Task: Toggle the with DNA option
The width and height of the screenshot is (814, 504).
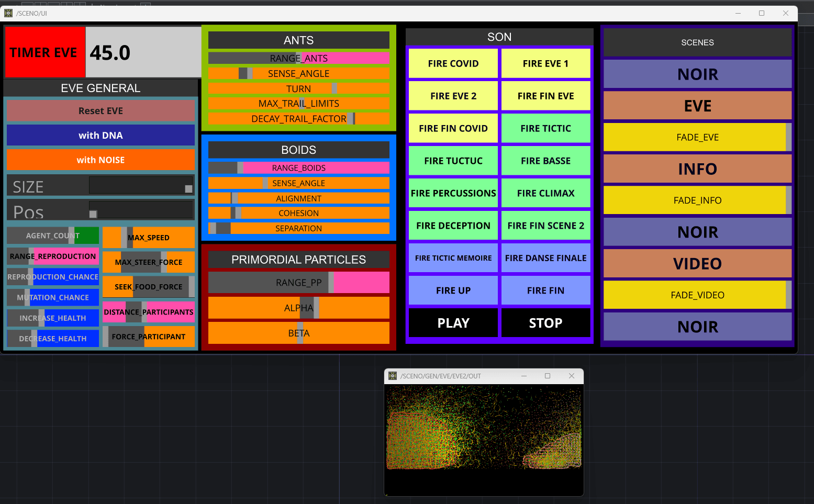Action: [101, 136]
